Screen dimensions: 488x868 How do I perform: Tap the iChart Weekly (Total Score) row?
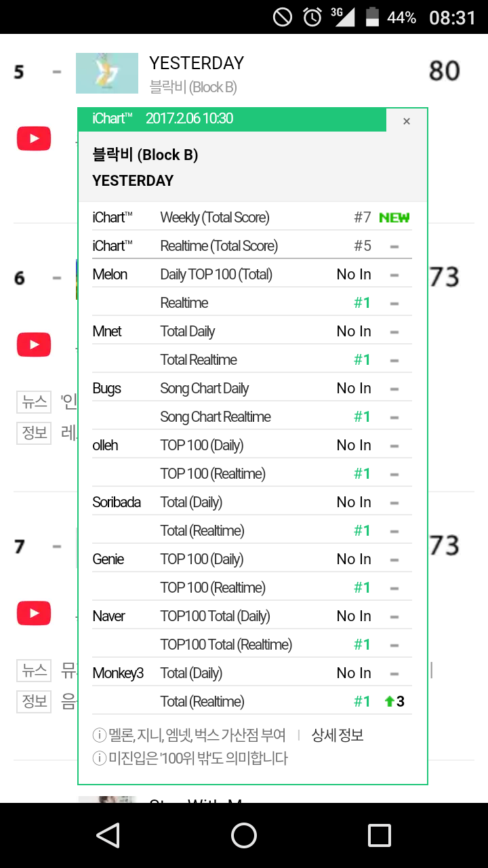pos(252,217)
